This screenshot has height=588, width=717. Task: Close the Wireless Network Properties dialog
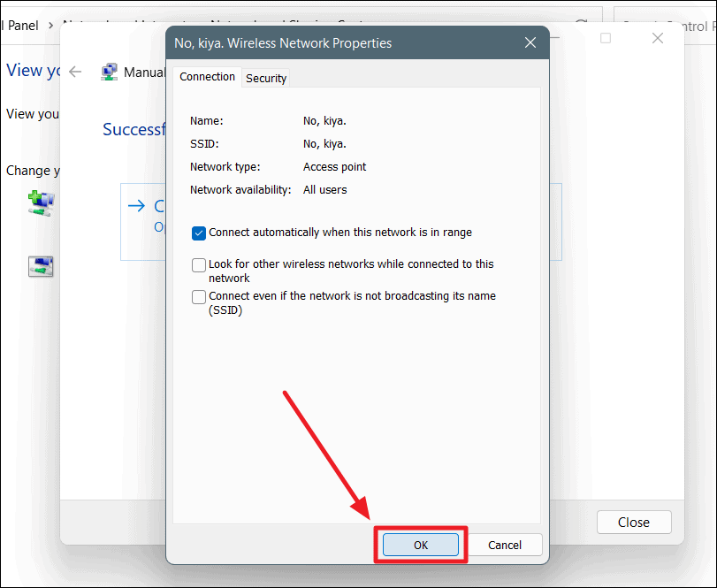530,42
